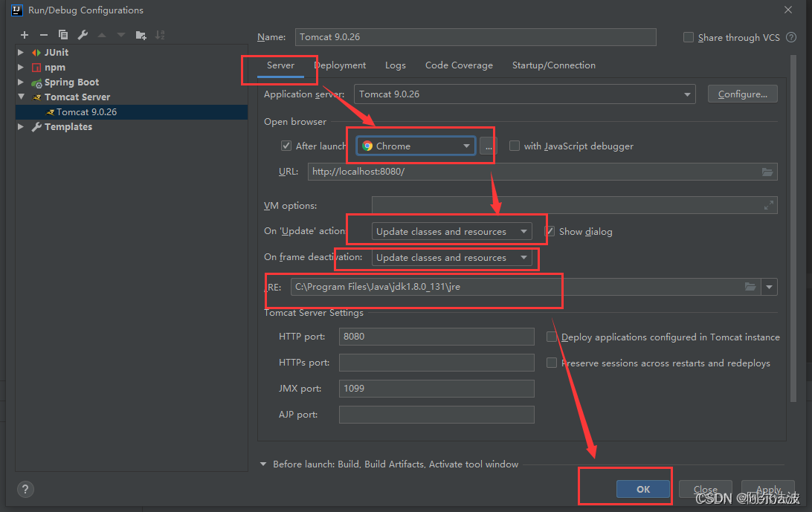Move configuration up with arrow icon
812x512 pixels.
coord(101,35)
